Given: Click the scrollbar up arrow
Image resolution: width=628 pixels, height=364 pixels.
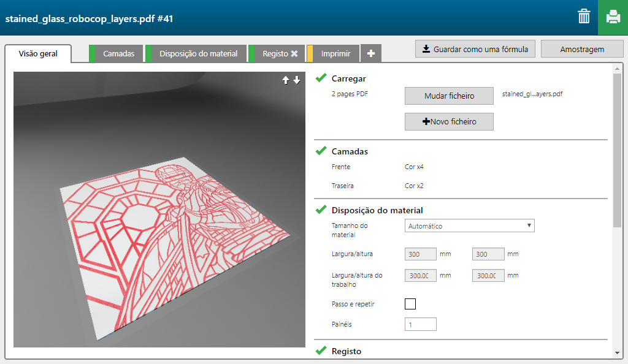Looking at the screenshot, I should click(617, 69).
